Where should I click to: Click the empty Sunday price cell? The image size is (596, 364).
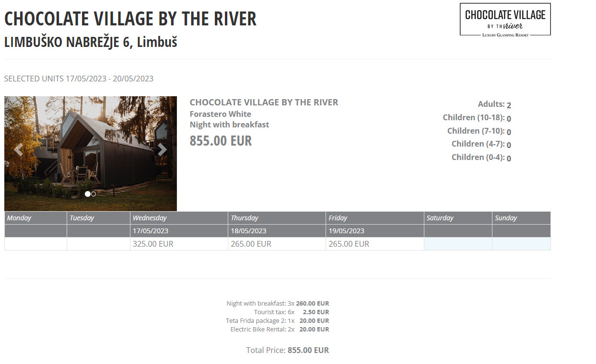point(521,244)
